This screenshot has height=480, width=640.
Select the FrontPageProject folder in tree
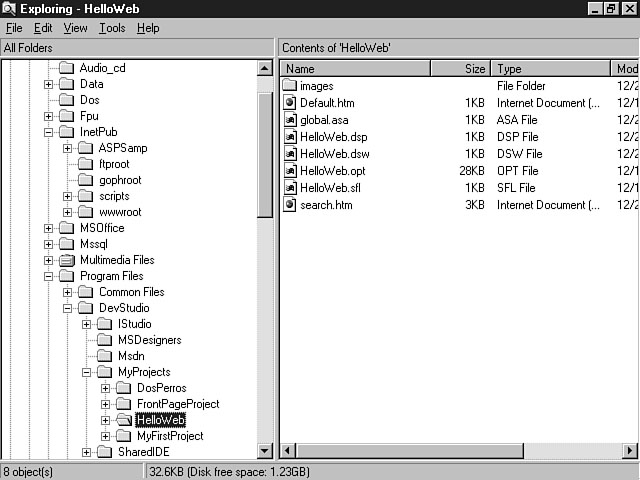[177, 404]
